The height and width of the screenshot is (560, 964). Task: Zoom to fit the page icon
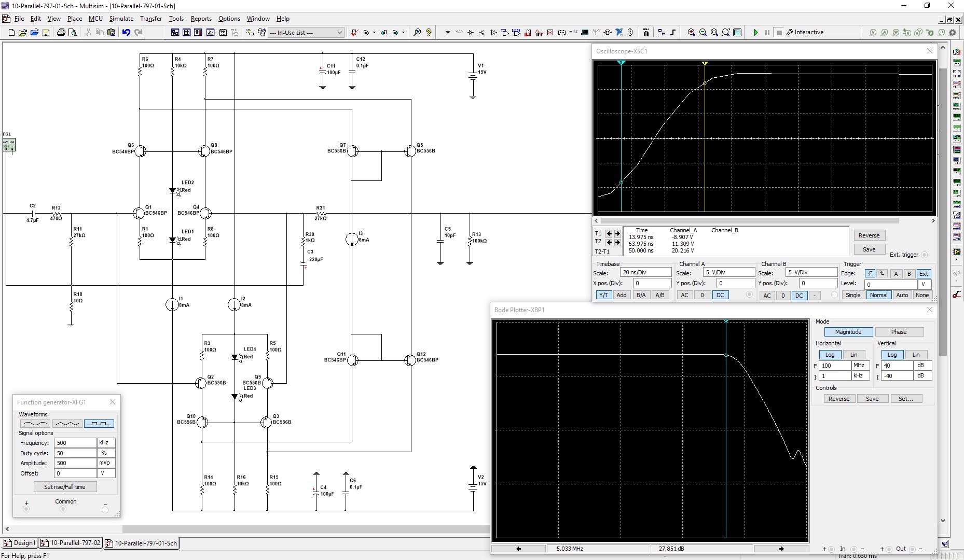click(726, 32)
